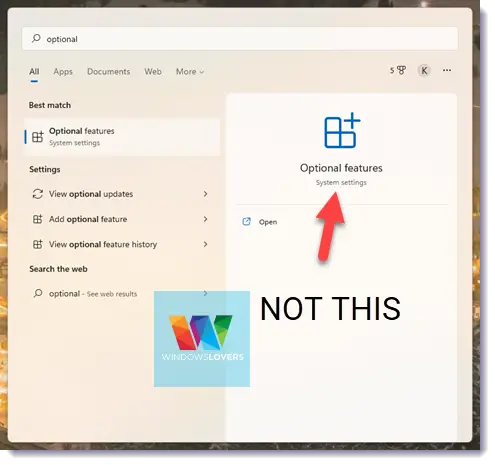The image size is (495, 465).
Task: Expand the More dropdown filter
Action: 190,72
